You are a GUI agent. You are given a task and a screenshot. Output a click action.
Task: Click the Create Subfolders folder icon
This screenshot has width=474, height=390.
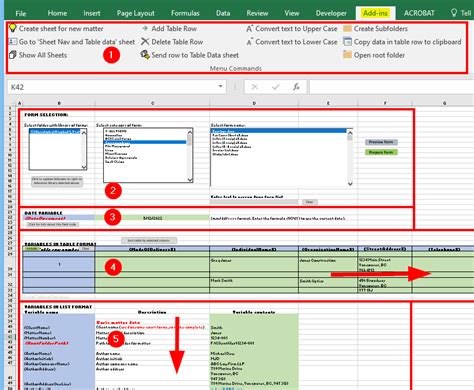click(347, 28)
